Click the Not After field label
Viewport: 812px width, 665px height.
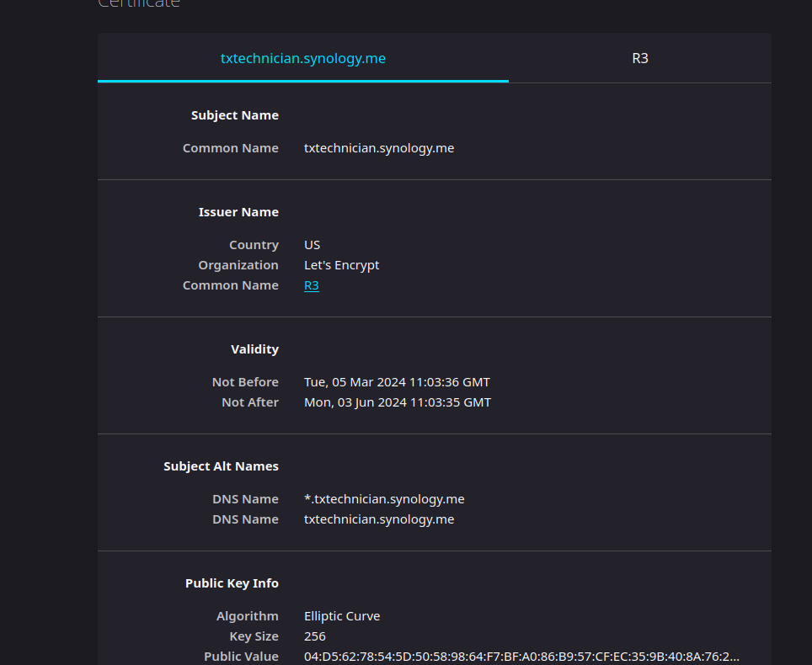click(x=249, y=402)
